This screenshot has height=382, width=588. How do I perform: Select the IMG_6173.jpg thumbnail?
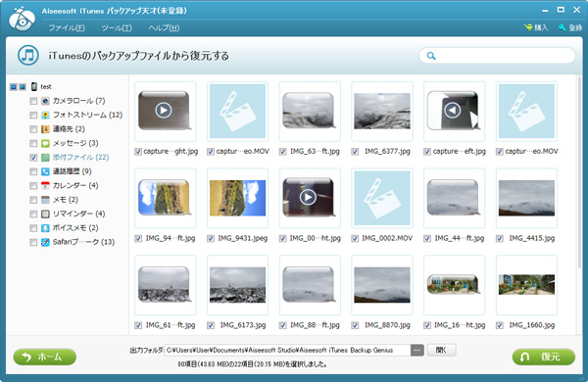coord(238,285)
